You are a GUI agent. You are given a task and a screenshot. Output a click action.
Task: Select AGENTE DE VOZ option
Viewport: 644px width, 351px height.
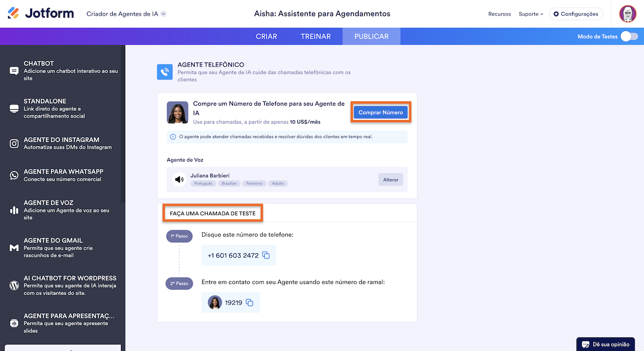[62, 210]
